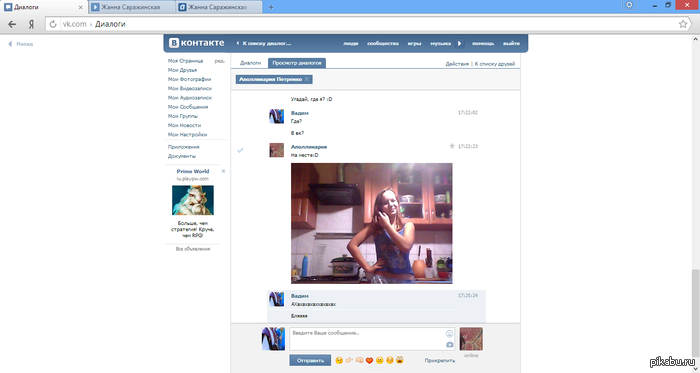Open Документы in the sidebar
700x373 pixels.
182,156
